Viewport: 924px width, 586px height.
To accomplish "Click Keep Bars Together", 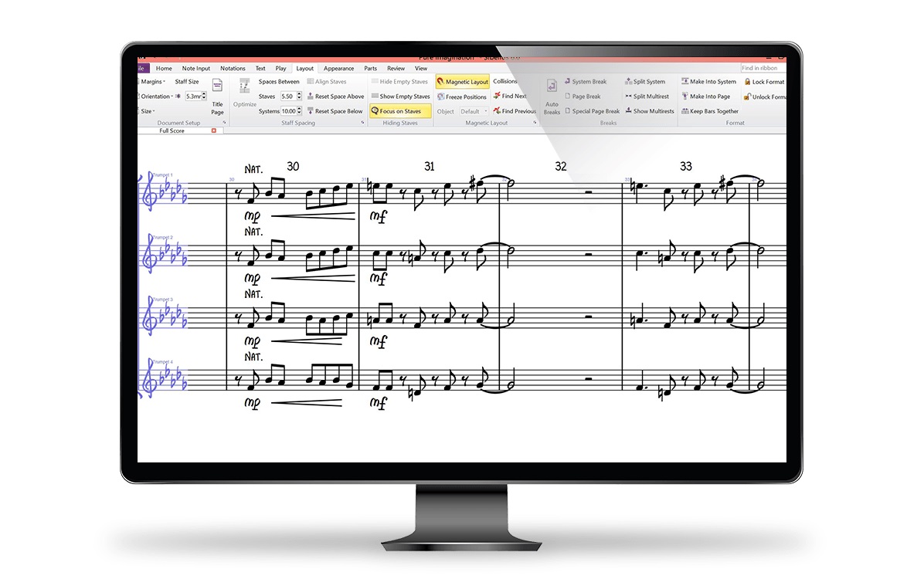I will pyautogui.click(x=709, y=111).
